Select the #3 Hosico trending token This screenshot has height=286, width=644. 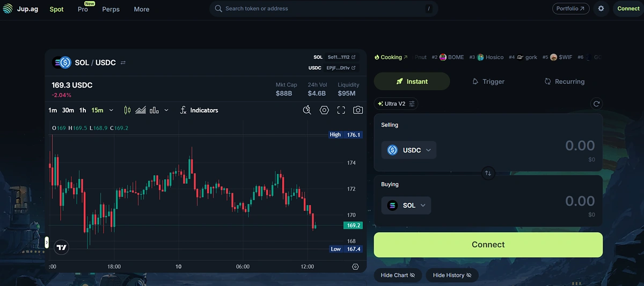click(486, 57)
